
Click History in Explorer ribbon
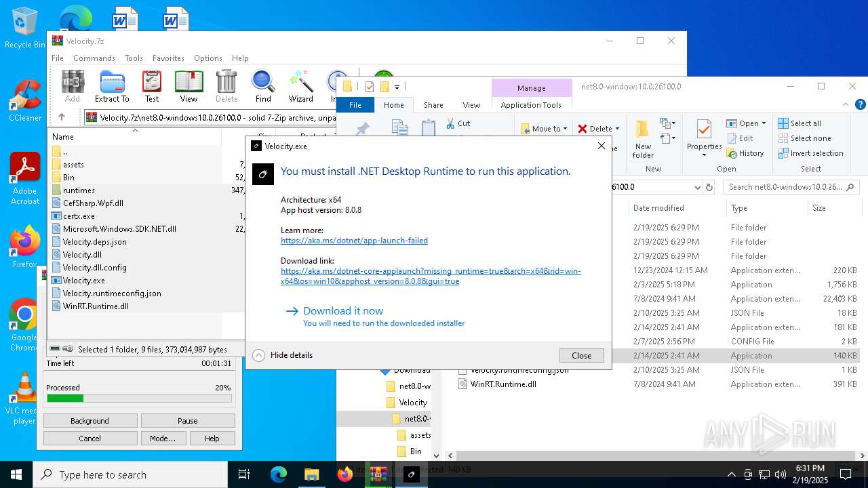pyautogui.click(x=745, y=153)
